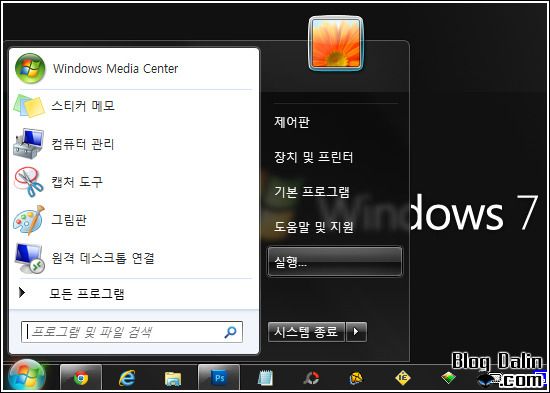Open Windows Media Center from Start menu
The image size is (550, 393).
pos(133,68)
